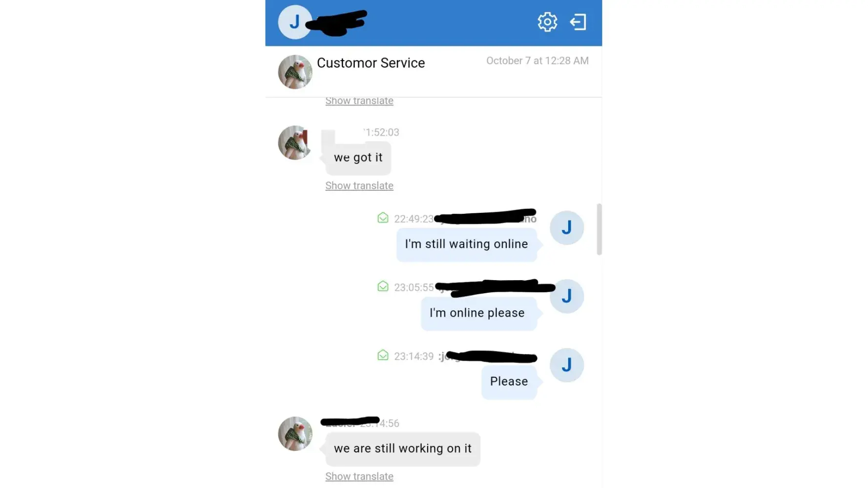The width and height of the screenshot is (868, 488).
Task: Click bird avatar next to "we got it"
Action: tap(295, 142)
